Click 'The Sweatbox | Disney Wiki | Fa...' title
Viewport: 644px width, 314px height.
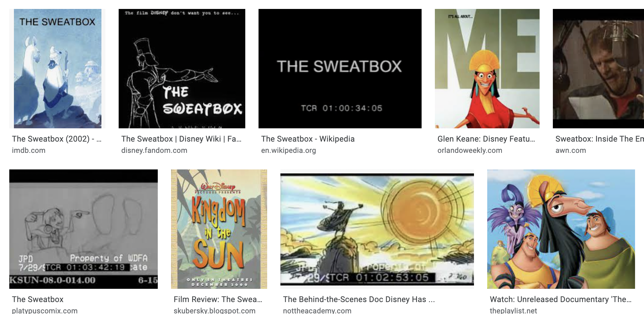[x=181, y=139]
